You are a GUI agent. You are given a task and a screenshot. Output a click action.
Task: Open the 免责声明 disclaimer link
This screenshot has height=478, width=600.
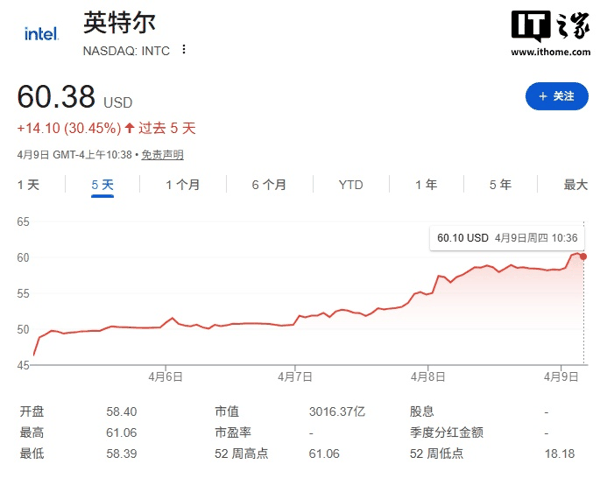pos(162,155)
